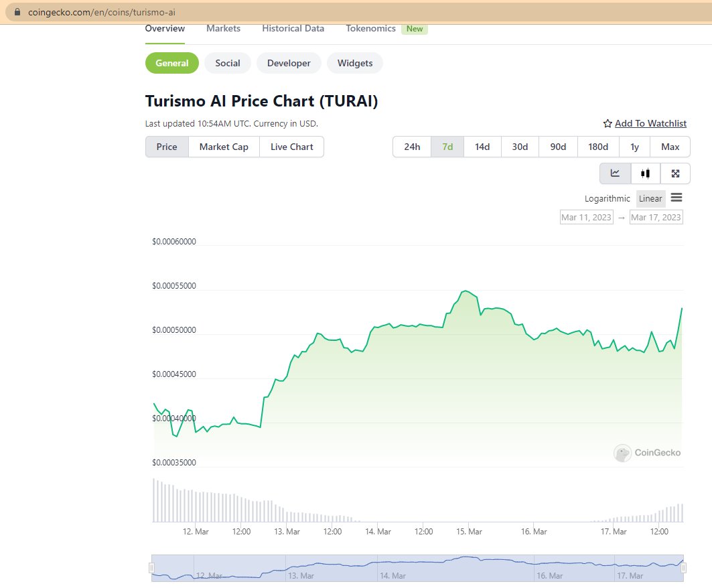Open the Historical Data tab
Image resolution: width=712 pixels, height=588 pixels.
[x=293, y=28]
